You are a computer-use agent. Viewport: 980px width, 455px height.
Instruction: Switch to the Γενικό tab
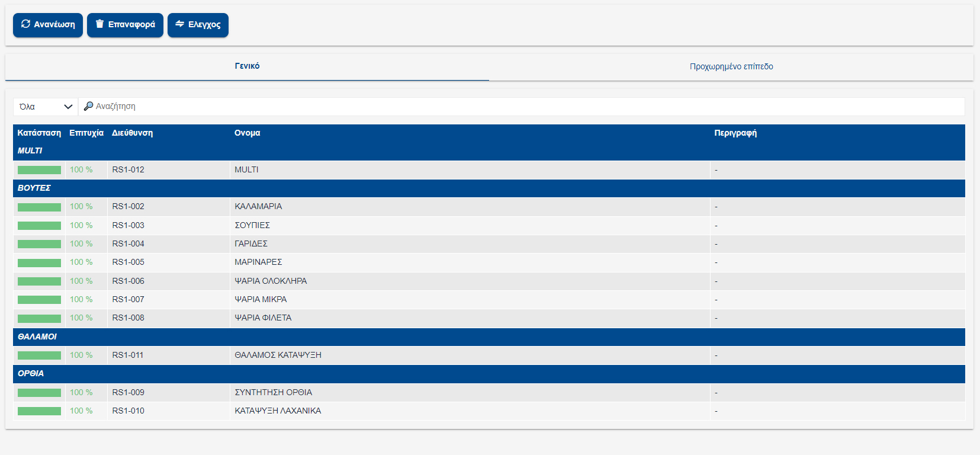(247, 66)
